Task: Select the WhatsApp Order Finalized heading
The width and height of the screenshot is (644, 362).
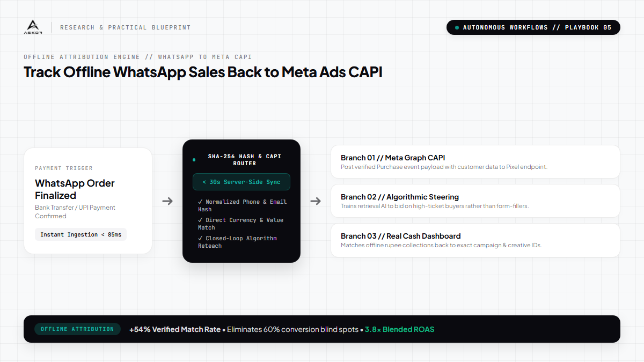Action: pyautogui.click(x=75, y=189)
